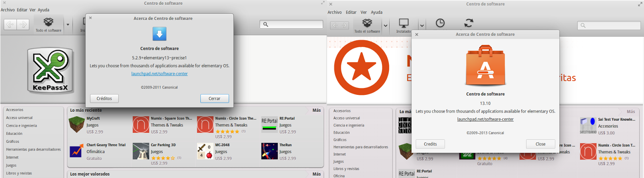Select Ciencia e ingeniería in left window
644x178 pixels.
click(x=21, y=126)
